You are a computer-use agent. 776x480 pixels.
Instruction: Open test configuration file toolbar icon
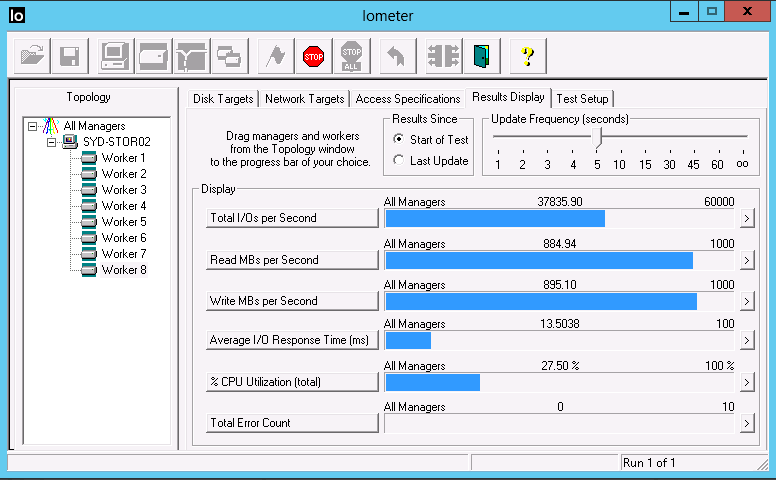tap(32, 56)
